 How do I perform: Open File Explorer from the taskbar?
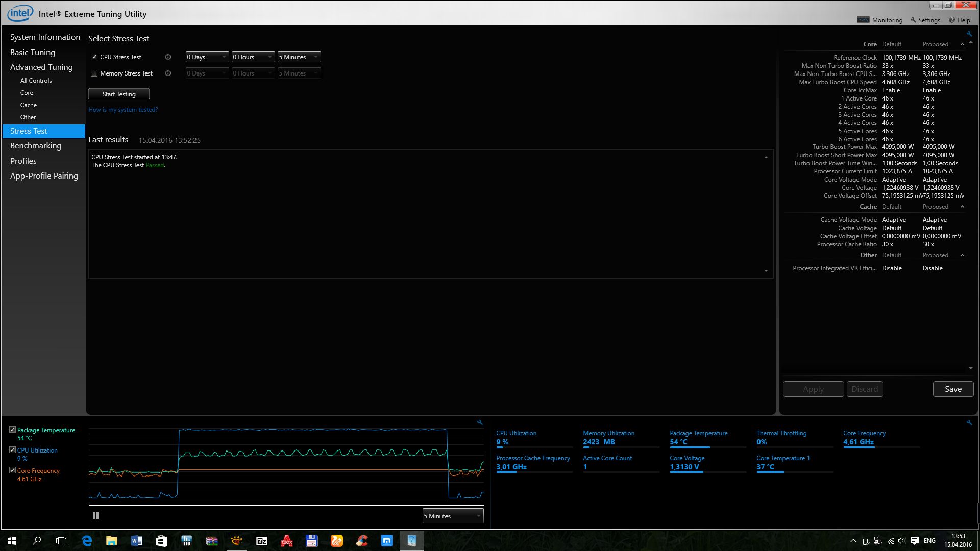tap(112, 541)
